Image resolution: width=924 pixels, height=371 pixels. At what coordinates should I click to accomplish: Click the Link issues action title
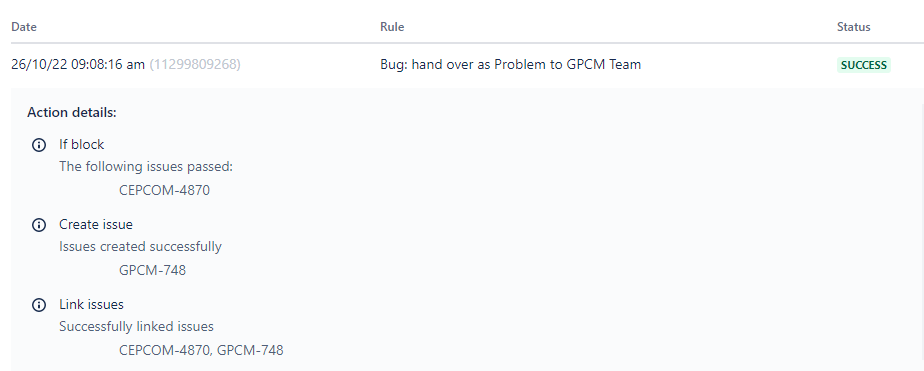click(91, 304)
